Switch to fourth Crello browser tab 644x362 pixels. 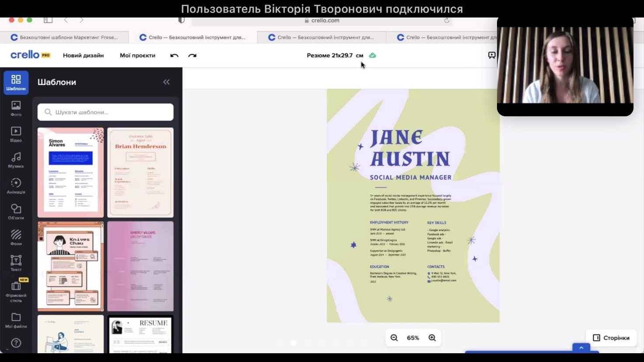442,38
